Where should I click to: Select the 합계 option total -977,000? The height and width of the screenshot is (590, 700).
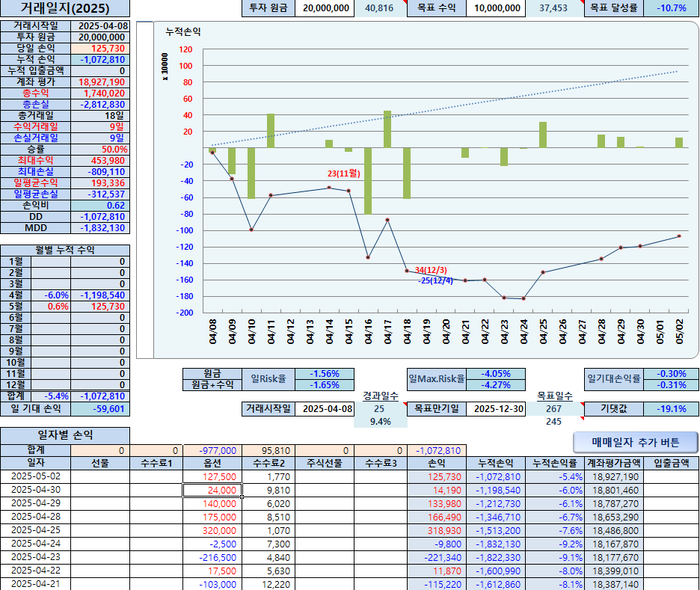212,451
